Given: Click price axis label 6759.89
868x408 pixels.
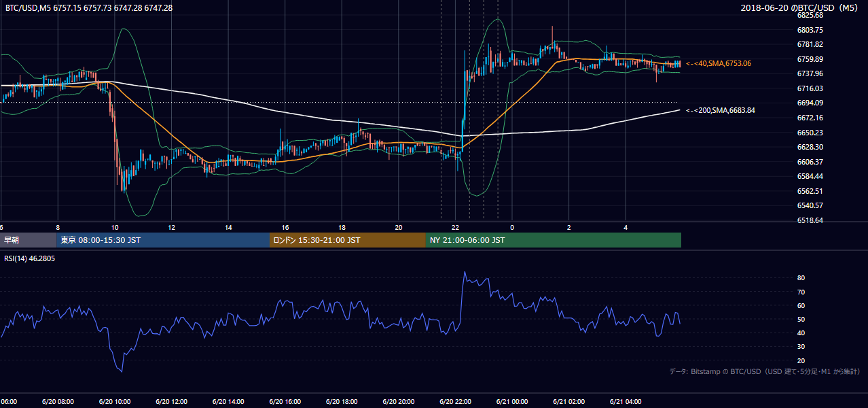Looking at the screenshot, I should pyautogui.click(x=810, y=59).
